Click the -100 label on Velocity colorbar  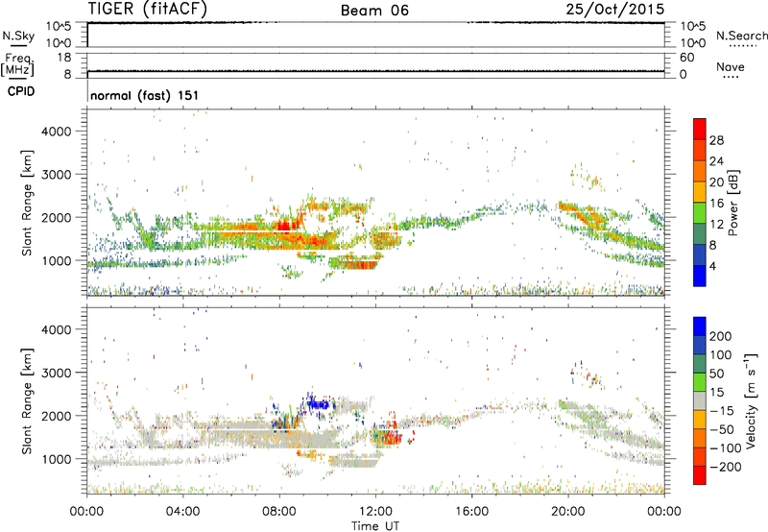pos(726,448)
